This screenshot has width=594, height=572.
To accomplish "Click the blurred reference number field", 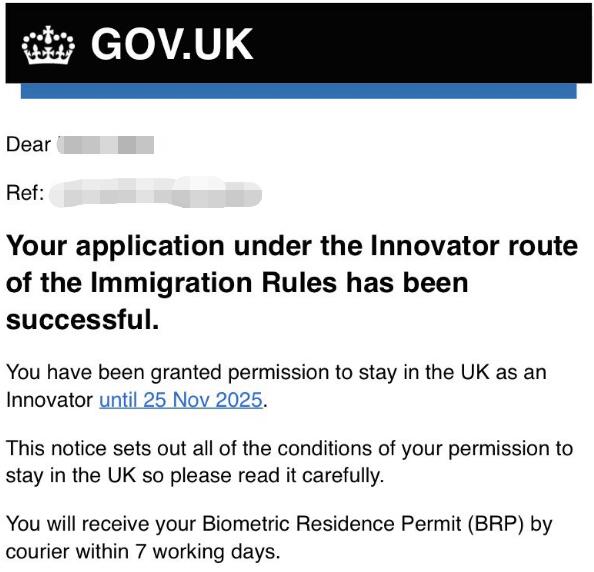I will coord(156,192).
